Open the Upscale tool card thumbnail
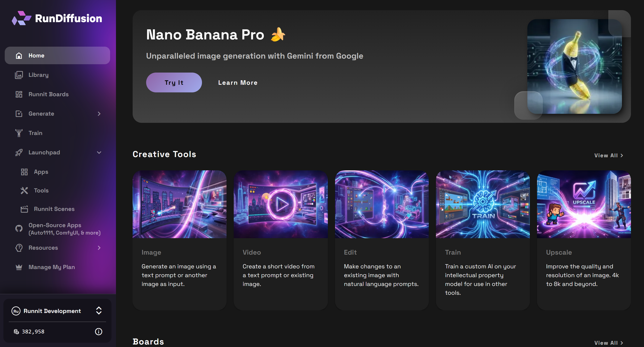This screenshot has height=347, width=644. [584, 204]
